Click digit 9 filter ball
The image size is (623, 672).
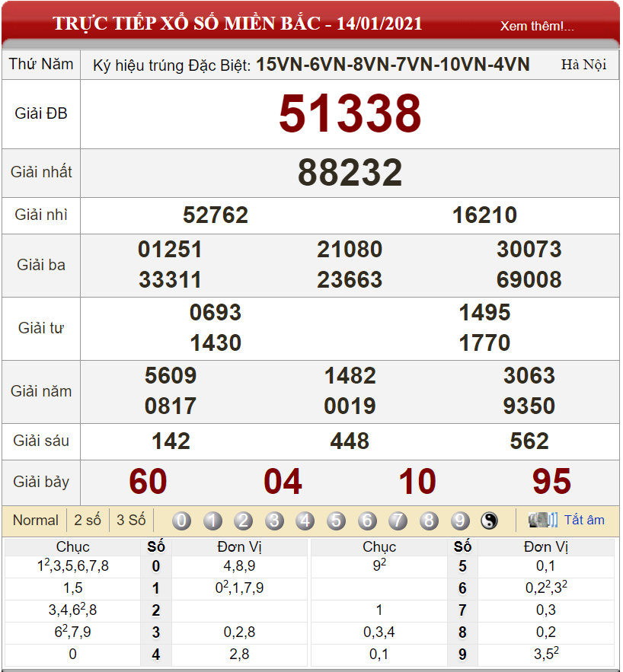point(460,521)
